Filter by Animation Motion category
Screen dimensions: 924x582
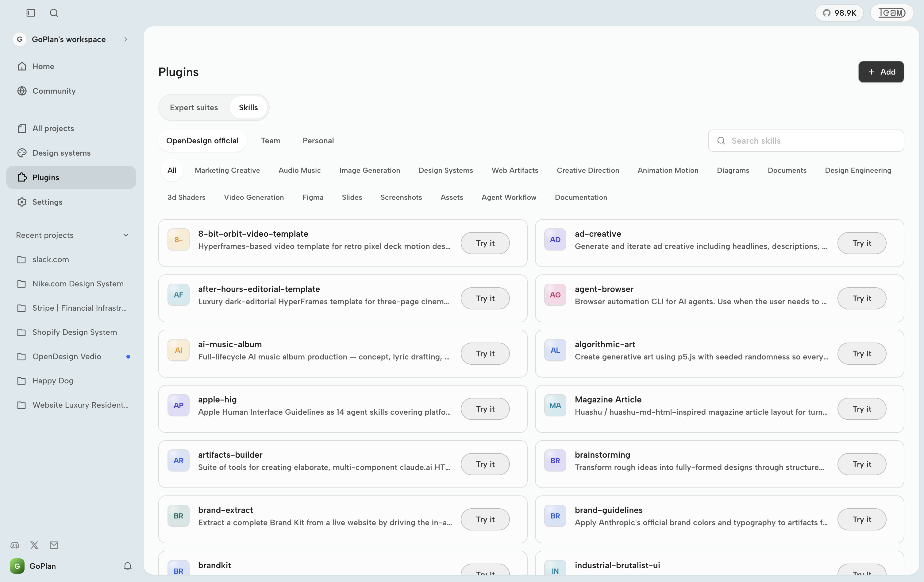668,170
